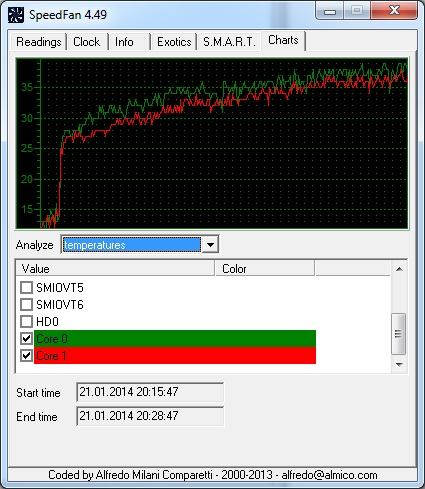
Task: Click the list scrollbar down arrow
Action: tap(399, 365)
